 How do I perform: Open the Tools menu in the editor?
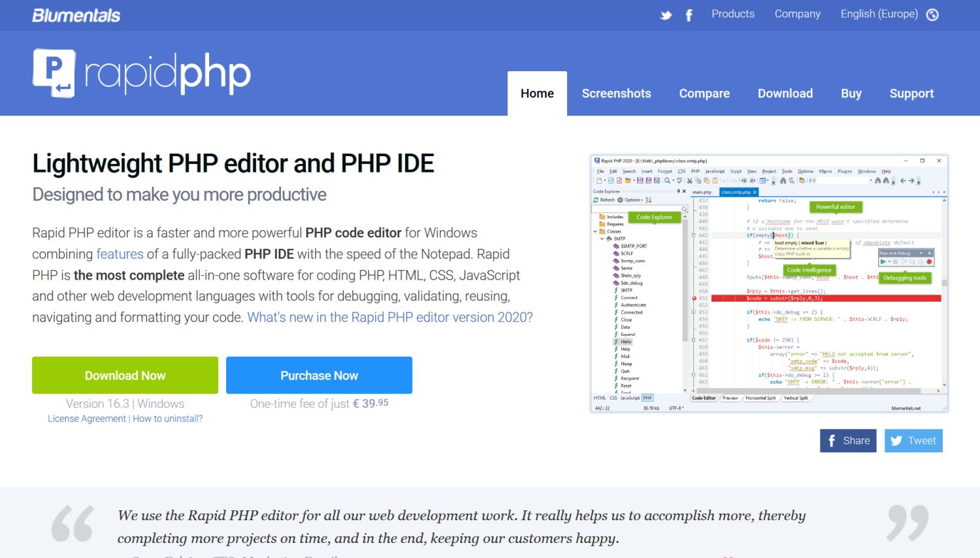[787, 171]
